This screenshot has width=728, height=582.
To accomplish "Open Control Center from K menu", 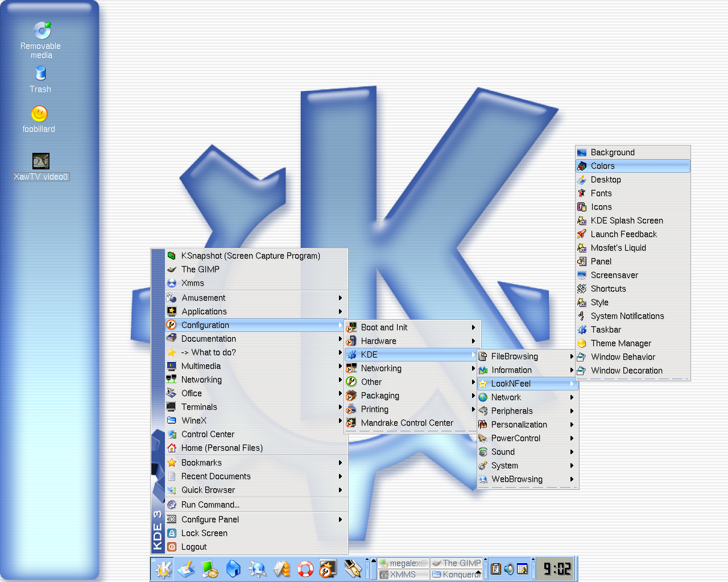I will pos(256,434).
